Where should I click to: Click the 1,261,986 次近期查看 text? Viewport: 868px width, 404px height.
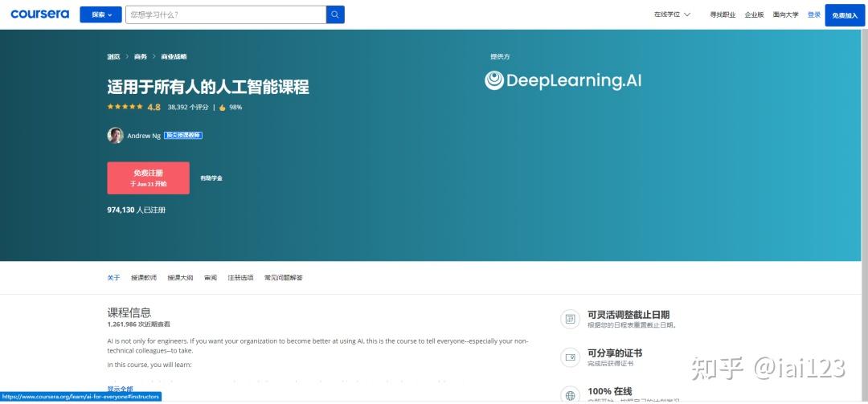point(138,324)
